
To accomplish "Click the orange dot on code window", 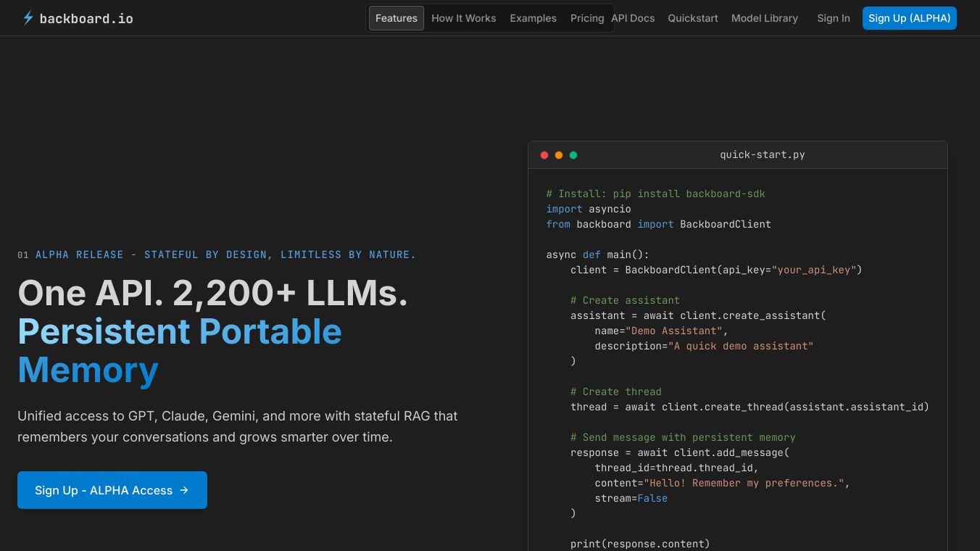I will pyautogui.click(x=559, y=155).
